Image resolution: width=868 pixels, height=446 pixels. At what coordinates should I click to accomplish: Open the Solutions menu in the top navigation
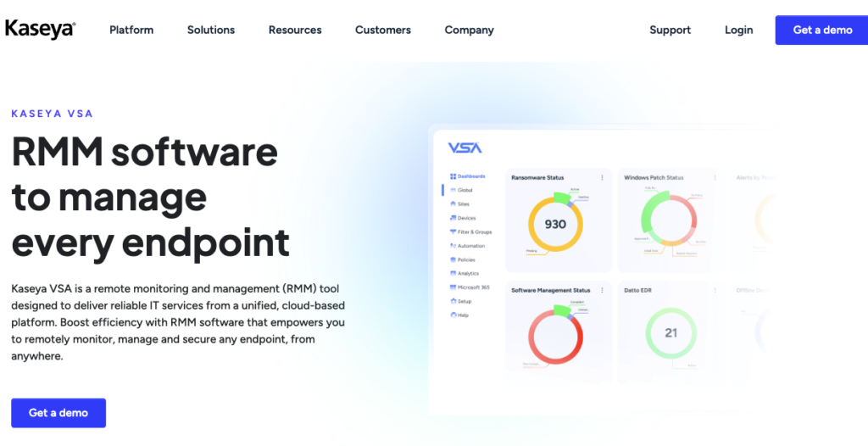point(211,30)
